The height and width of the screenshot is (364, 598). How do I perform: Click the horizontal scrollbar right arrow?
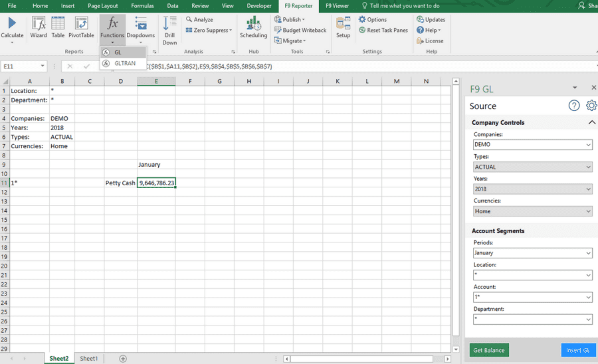pyautogui.click(x=448, y=359)
